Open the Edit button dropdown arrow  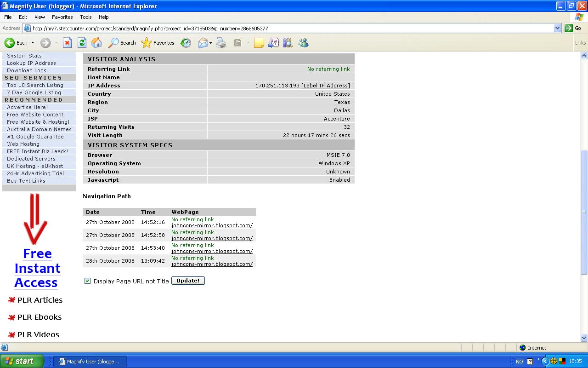tap(248, 43)
